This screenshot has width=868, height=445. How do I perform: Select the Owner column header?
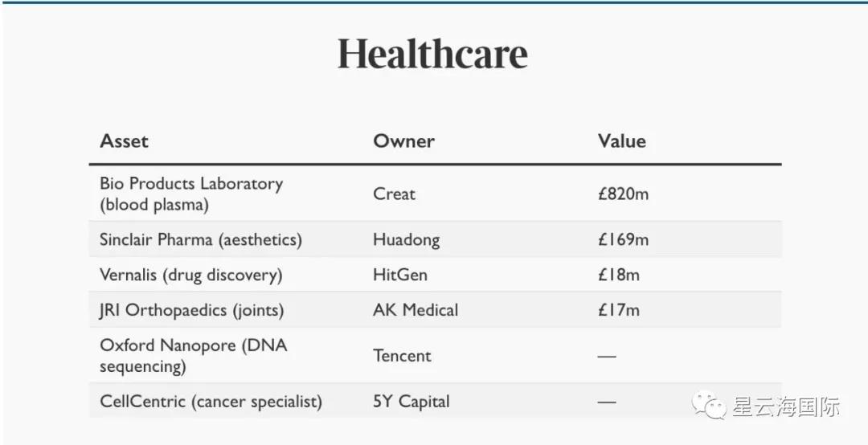point(403,141)
